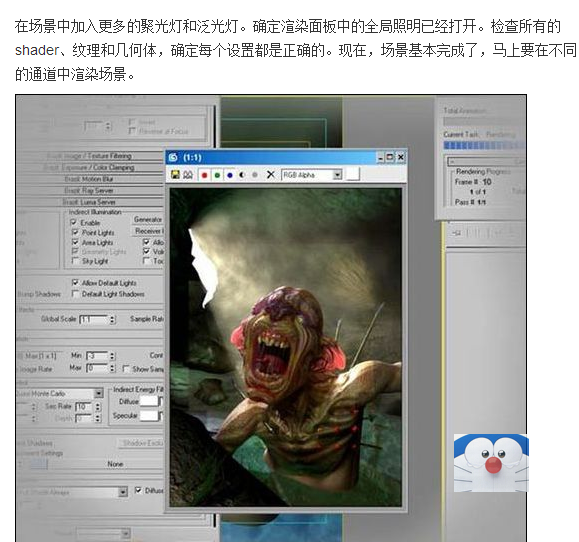Click the 'Indirect Illumination' group label
Screen dimensions: 579x542
coord(95,212)
